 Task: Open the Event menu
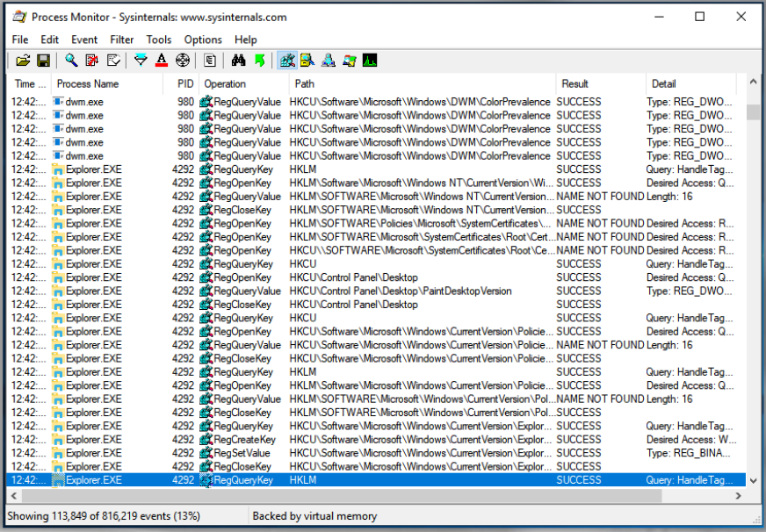[84, 40]
